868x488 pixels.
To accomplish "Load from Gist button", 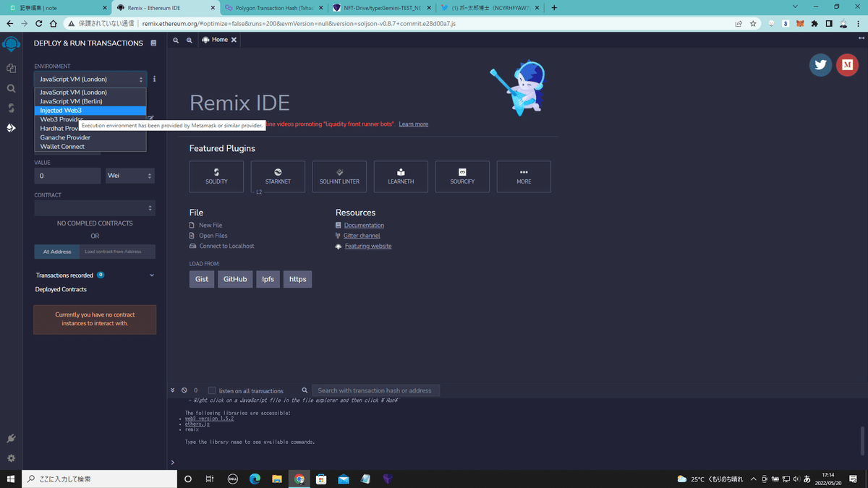I will 202,279.
